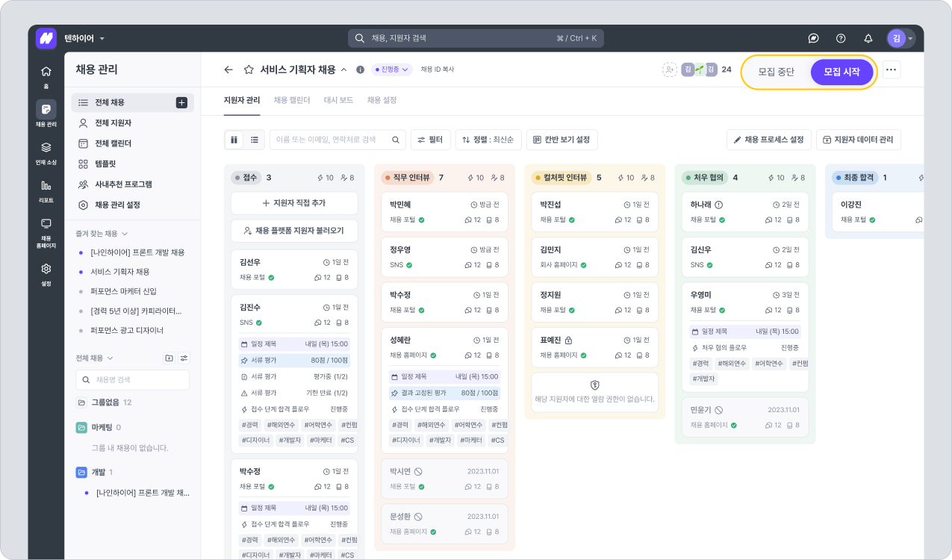
Task: Open 전체 캘린더 menu item
Action: pos(133,143)
